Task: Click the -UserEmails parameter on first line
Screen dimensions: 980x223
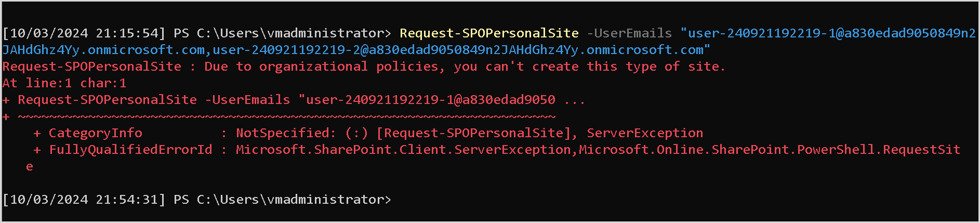Action: click(629, 33)
